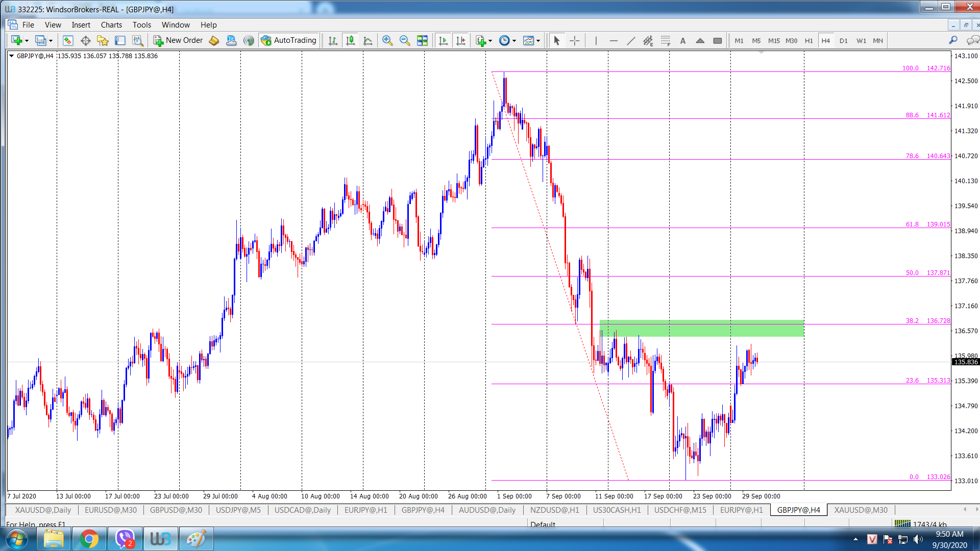The image size is (980, 551).
Task: Open the Tools menu
Action: 142,24
